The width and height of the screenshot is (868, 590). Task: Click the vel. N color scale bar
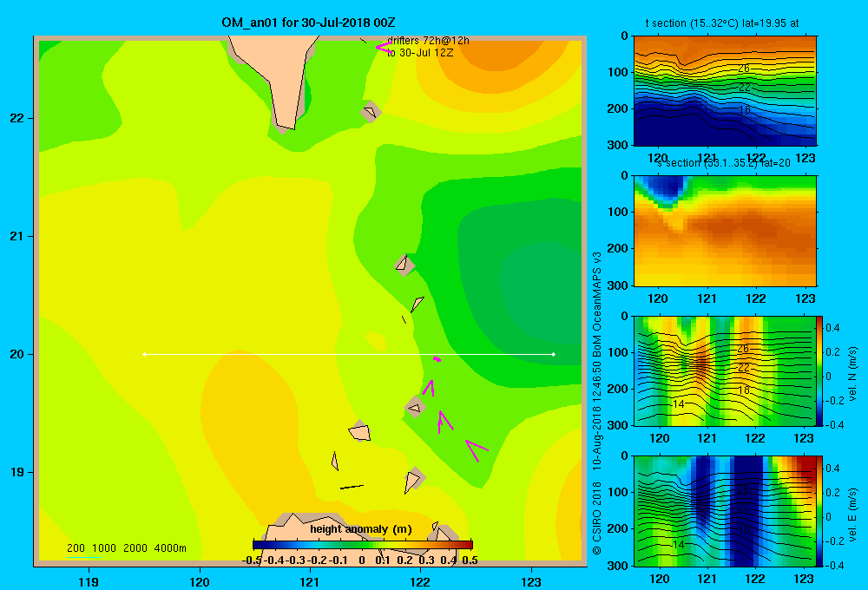[819, 370]
